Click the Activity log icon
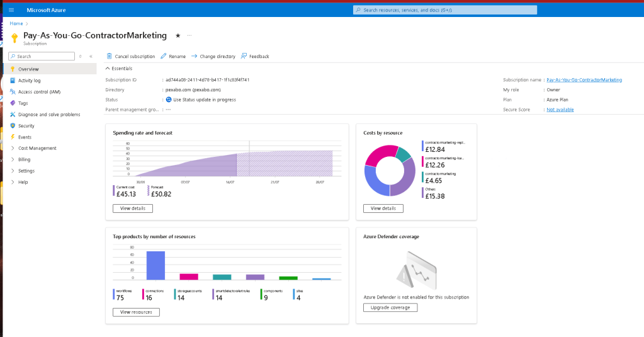The width and height of the screenshot is (644, 337). coord(13,81)
